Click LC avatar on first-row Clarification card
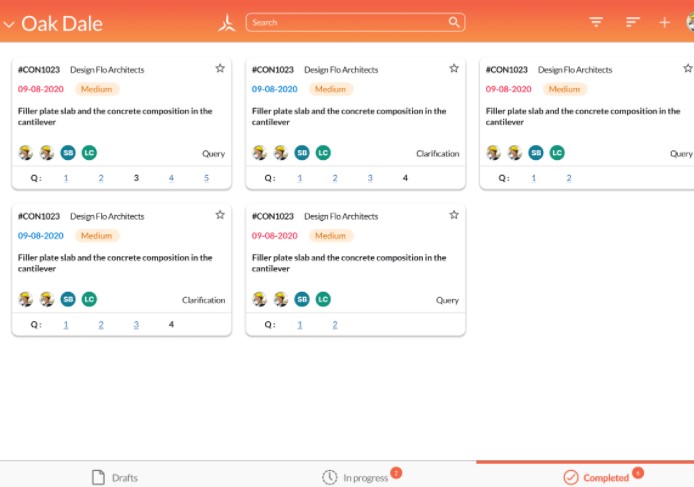This screenshot has height=487, width=694. [323, 153]
